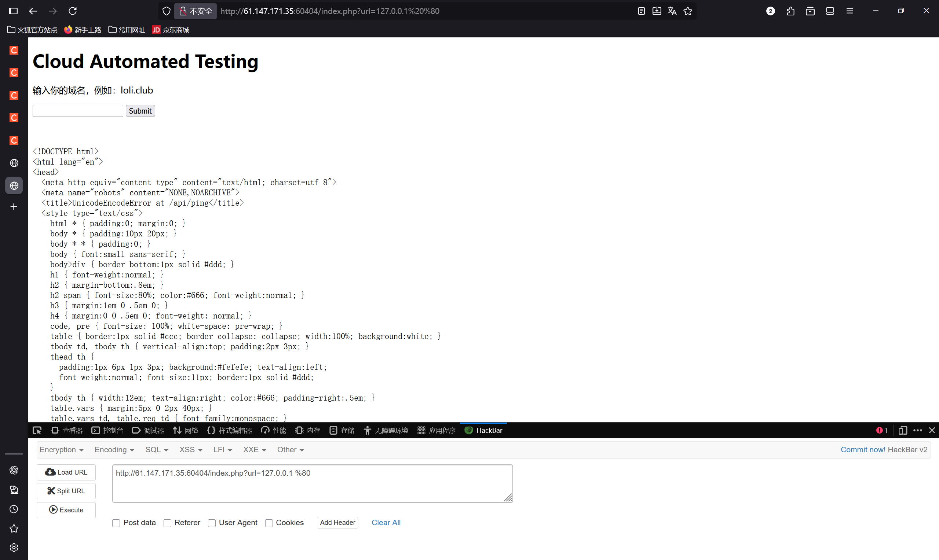Screen dimensions: 939x560
Task: Open history clock icon in sidebar
Action: (14, 509)
